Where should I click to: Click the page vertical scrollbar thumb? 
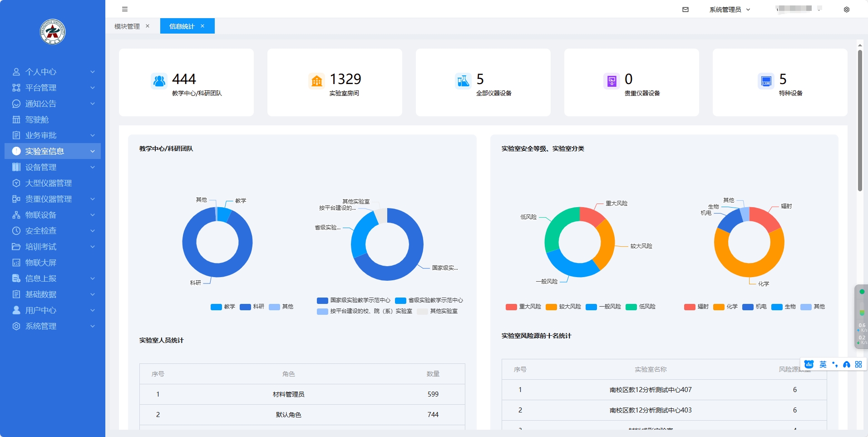tap(860, 120)
